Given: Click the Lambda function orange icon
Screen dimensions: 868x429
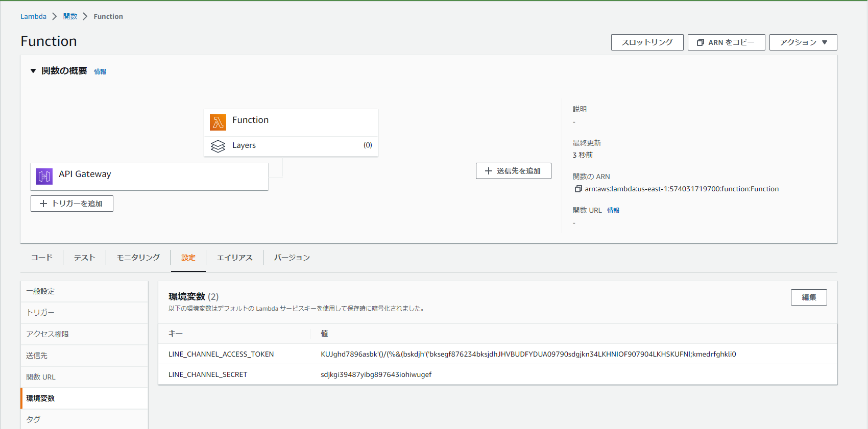Looking at the screenshot, I should click(x=218, y=122).
